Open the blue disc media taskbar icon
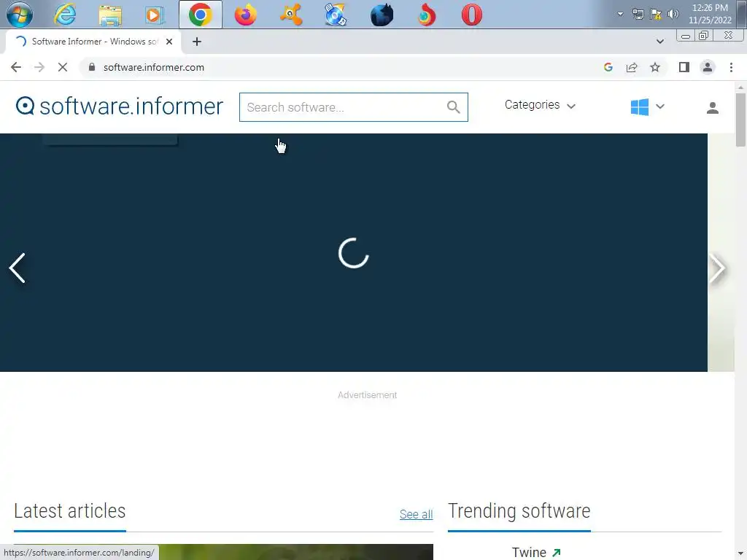 pyautogui.click(x=336, y=15)
